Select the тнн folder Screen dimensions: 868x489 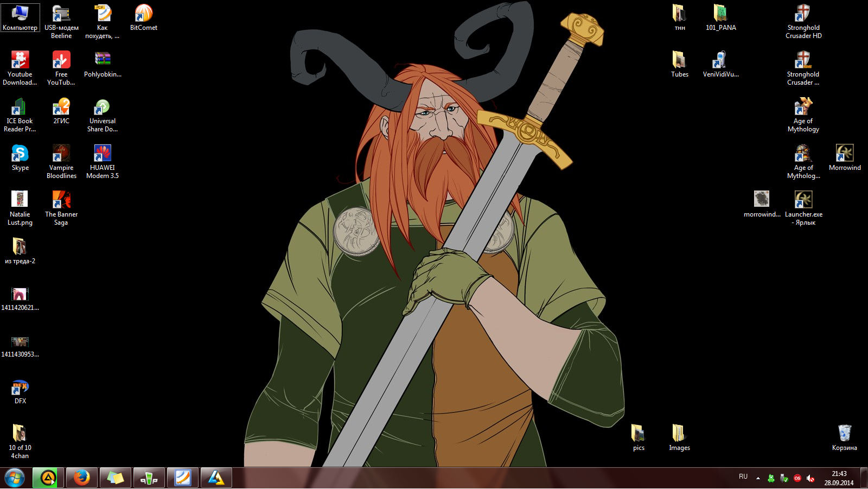click(680, 17)
